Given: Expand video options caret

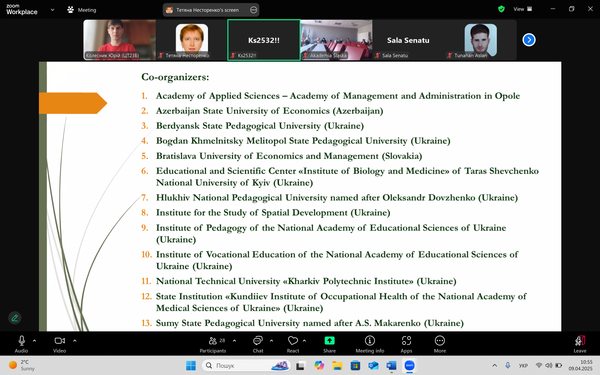Looking at the screenshot, I should 75,340.
